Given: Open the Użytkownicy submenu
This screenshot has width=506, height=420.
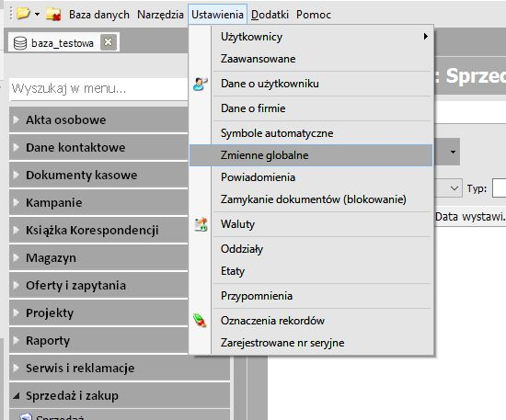Looking at the screenshot, I should click(x=311, y=37).
